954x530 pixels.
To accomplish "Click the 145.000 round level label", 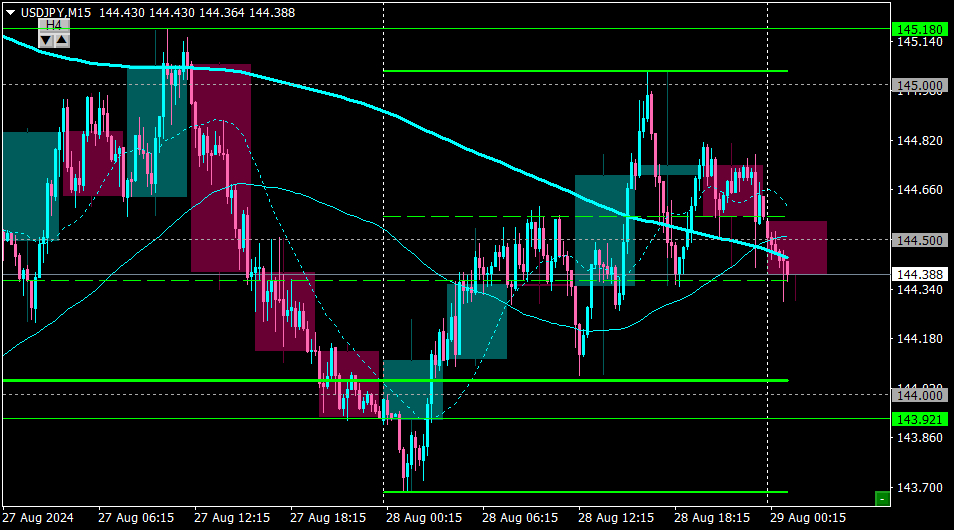I will coord(919,86).
